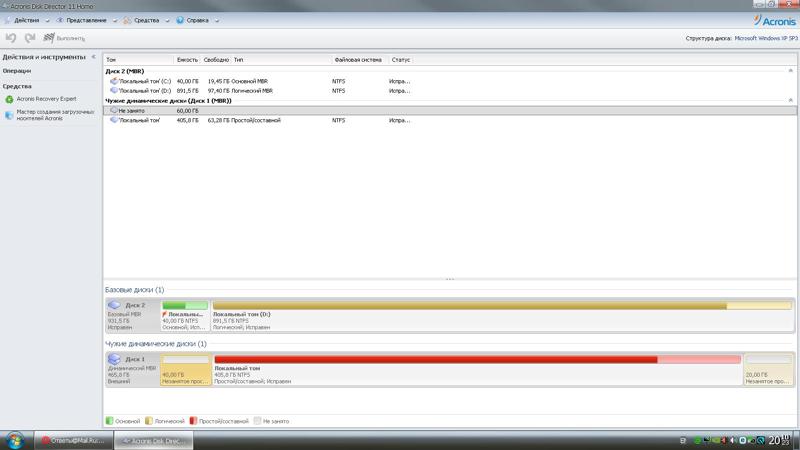Viewport: 800px width, 450px height.
Task: Select the 40,00 ГБ unallocated block on Диск 1
Action: point(186,368)
